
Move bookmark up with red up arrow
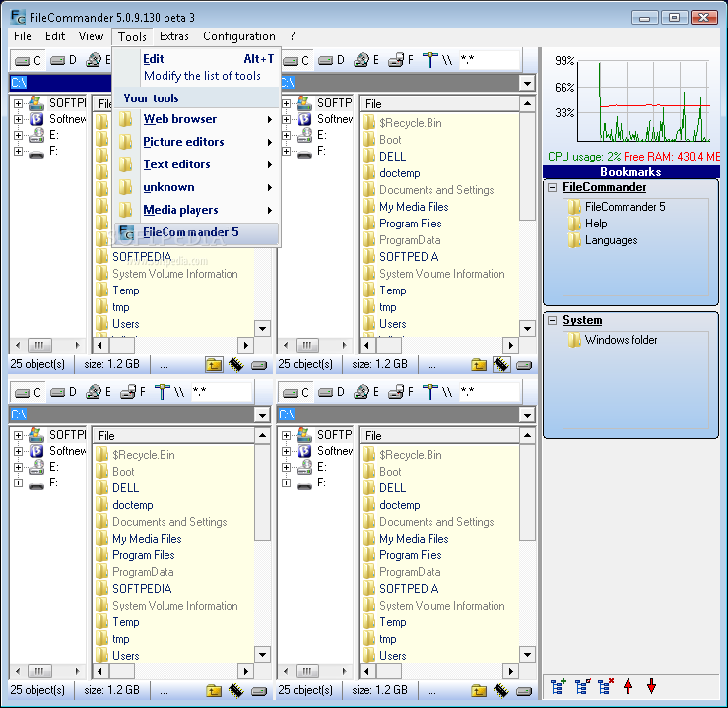point(629,686)
